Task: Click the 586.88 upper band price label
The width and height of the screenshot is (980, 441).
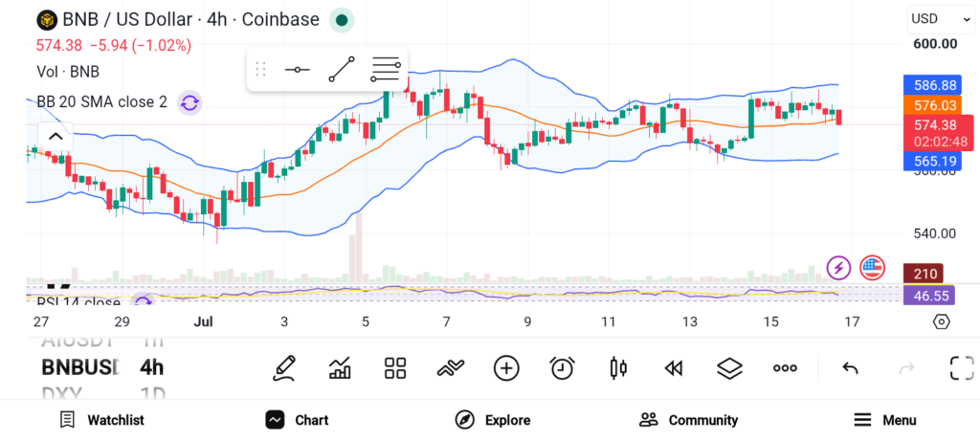Action: click(932, 85)
